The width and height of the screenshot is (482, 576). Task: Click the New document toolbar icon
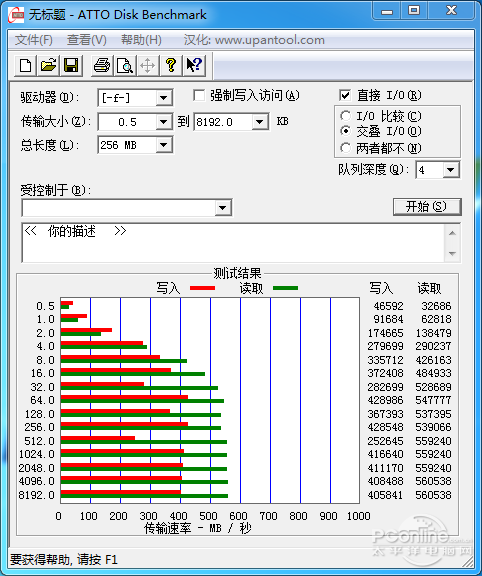(x=25, y=66)
